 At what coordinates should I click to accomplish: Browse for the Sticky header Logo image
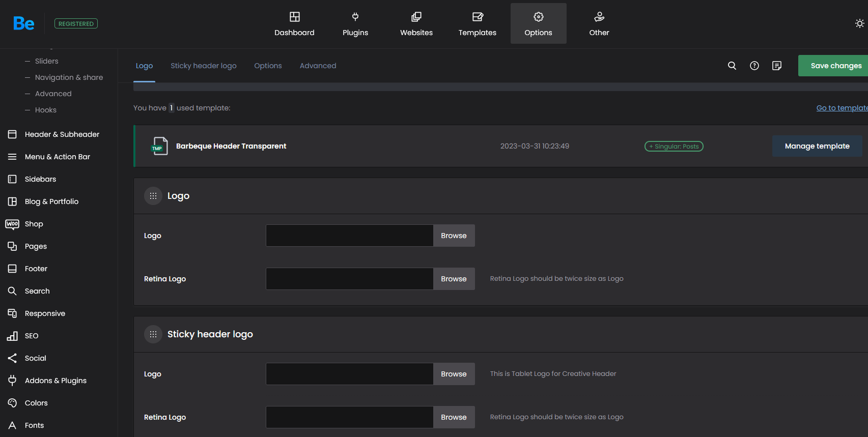pyautogui.click(x=454, y=374)
